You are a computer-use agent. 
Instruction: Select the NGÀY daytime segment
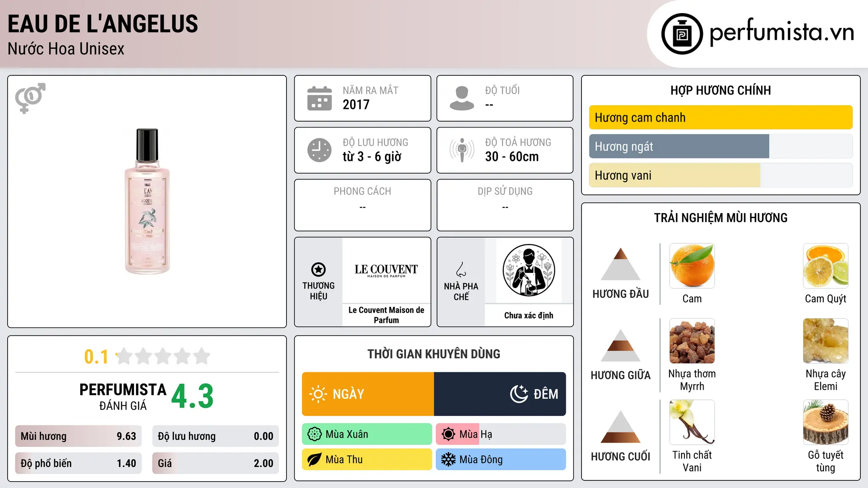pos(368,394)
